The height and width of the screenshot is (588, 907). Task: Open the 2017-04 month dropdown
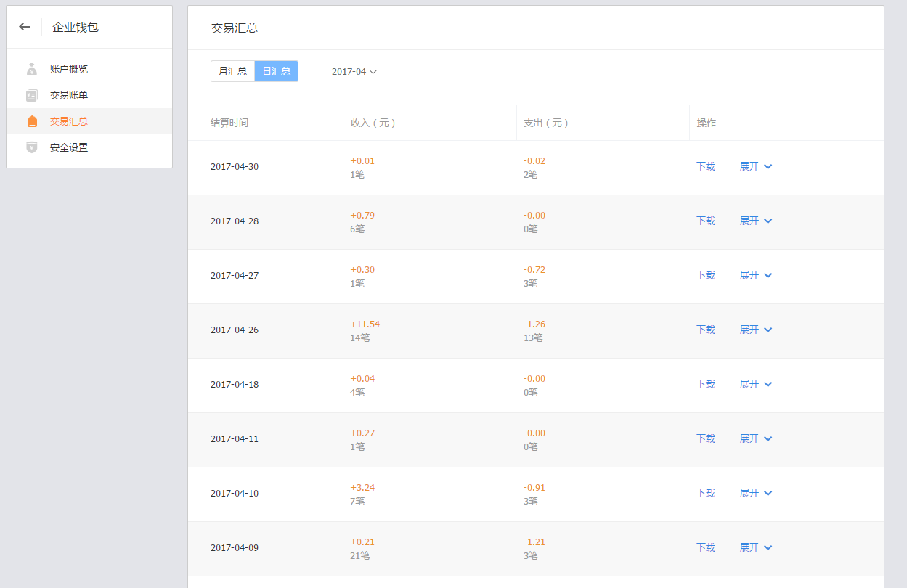click(354, 72)
